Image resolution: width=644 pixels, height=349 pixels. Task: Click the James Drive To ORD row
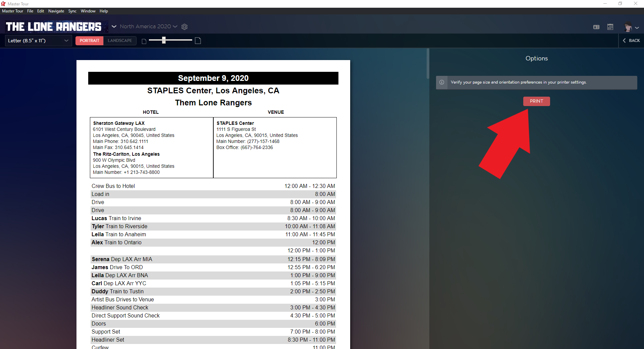pos(213,267)
